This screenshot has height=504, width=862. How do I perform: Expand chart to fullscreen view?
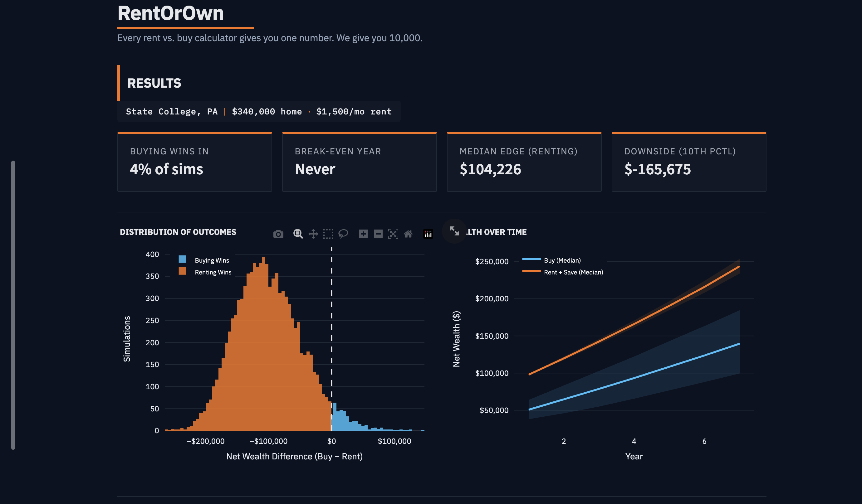pos(454,231)
